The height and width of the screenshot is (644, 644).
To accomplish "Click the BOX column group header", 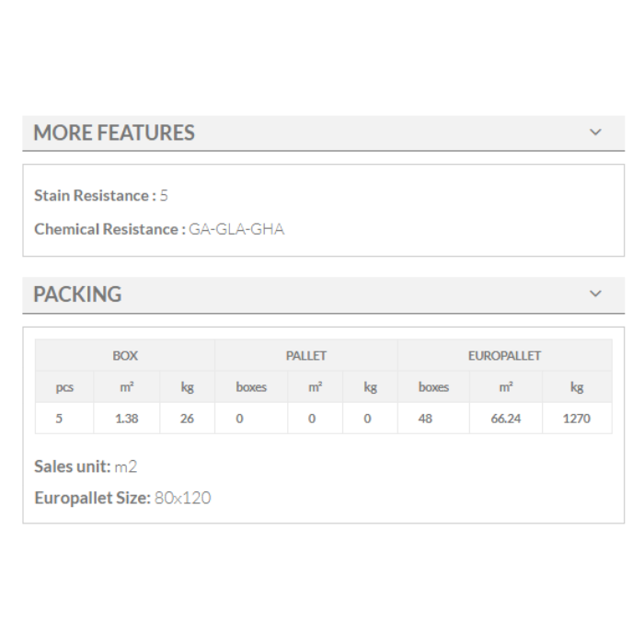I will click(x=125, y=355).
